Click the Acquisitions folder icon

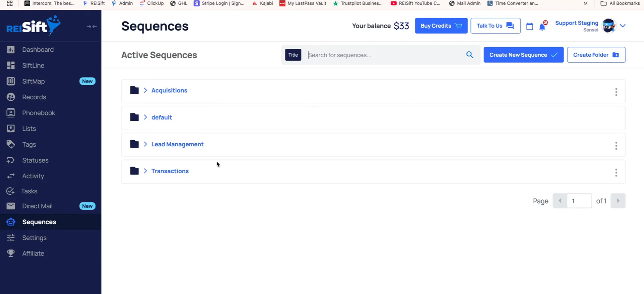pyautogui.click(x=134, y=90)
